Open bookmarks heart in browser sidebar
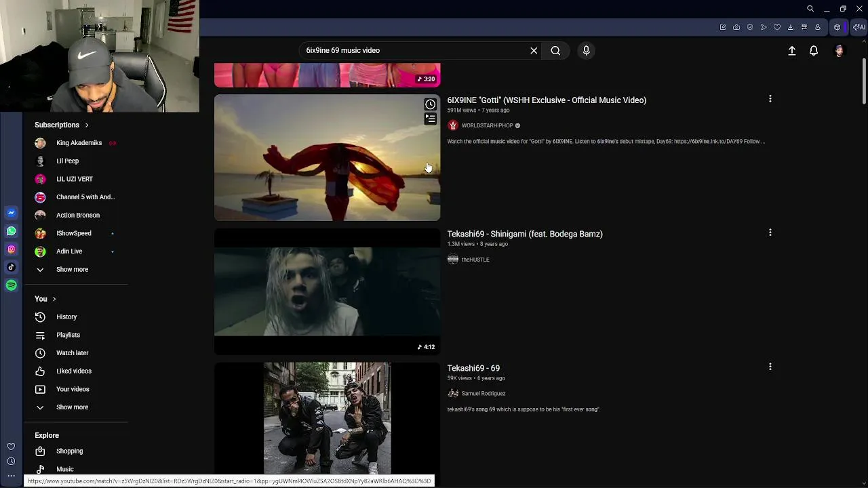The image size is (868, 488). click(11, 447)
